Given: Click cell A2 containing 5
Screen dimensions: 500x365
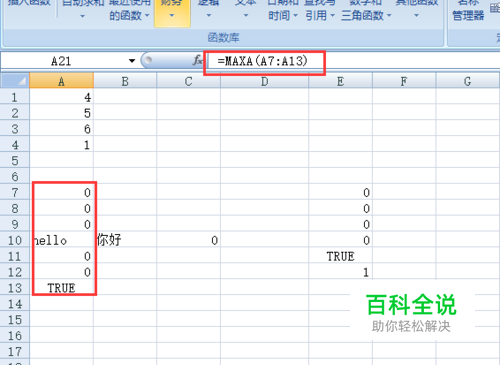Looking at the screenshot, I should (61, 113).
